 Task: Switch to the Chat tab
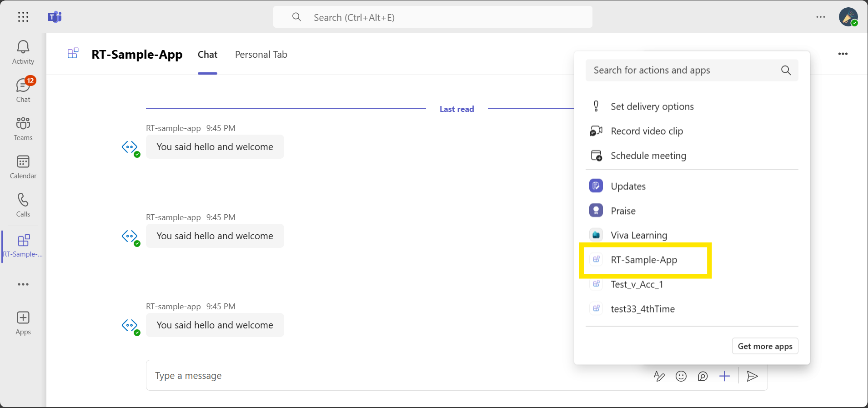(x=207, y=55)
